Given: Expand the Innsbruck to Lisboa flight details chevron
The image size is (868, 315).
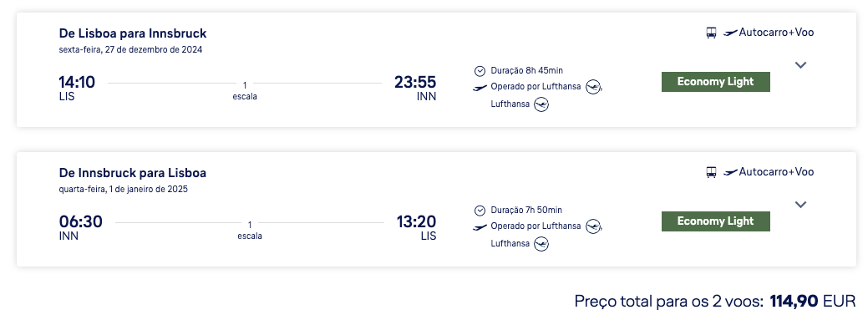Looking at the screenshot, I should point(800,204).
